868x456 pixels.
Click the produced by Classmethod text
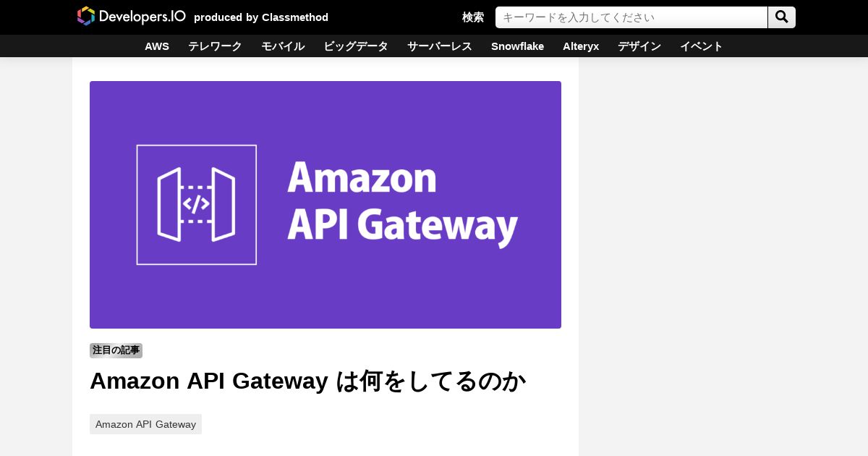click(x=261, y=17)
